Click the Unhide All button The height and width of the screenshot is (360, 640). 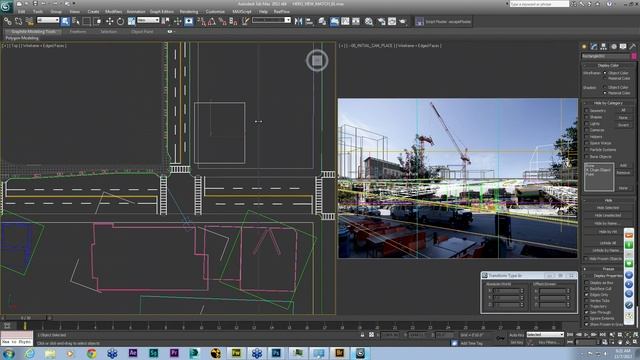pyautogui.click(x=608, y=243)
